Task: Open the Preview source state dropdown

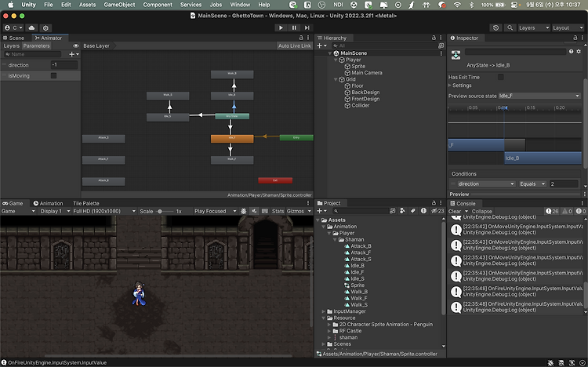Action: [x=539, y=96]
